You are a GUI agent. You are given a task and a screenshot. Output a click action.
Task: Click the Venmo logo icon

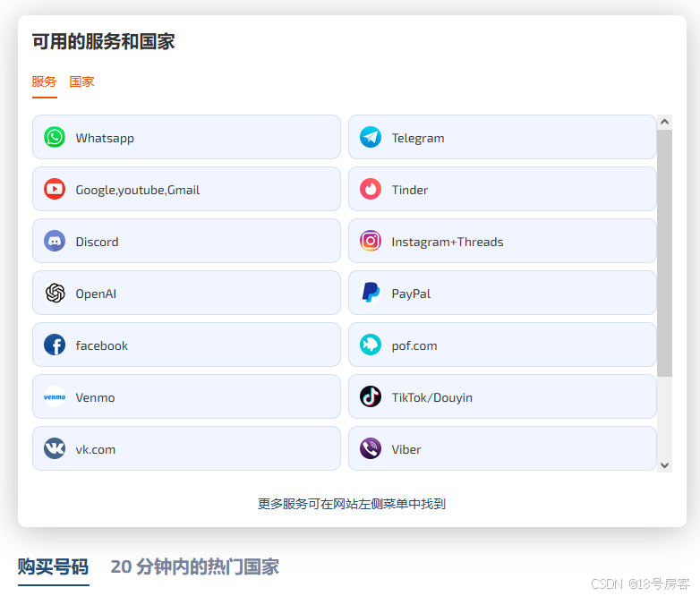(55, 396)
